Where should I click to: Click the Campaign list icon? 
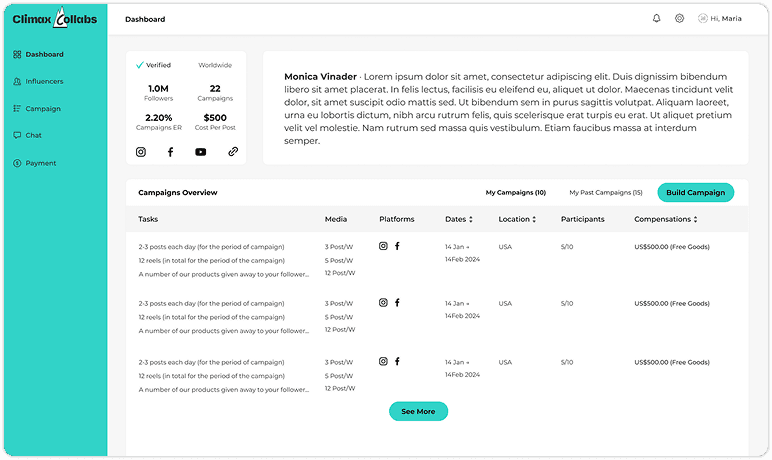(x=17, y=108)
